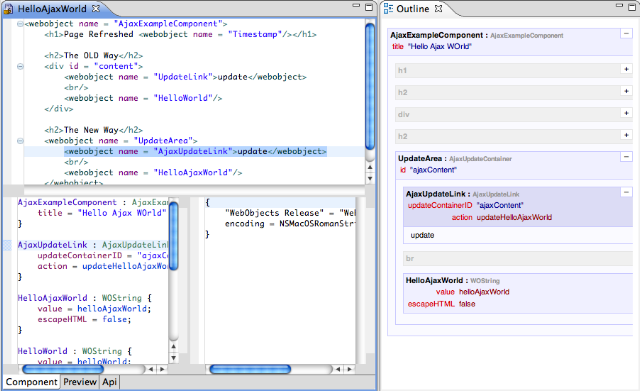The image size is (640, 391).
Task: Expand the second h2 node in Outline
Action: [x=626, y=135]
